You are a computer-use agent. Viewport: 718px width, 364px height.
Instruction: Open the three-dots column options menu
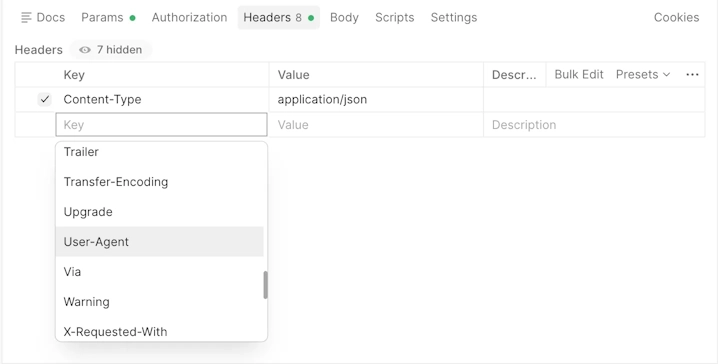[692, 75]
